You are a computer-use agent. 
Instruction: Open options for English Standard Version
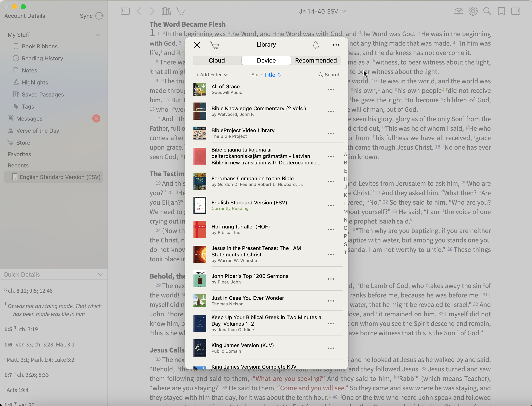point(331,206)
